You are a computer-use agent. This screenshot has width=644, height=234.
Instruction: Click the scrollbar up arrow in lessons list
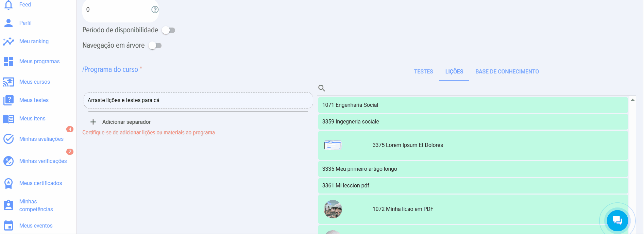coord(632,100)
